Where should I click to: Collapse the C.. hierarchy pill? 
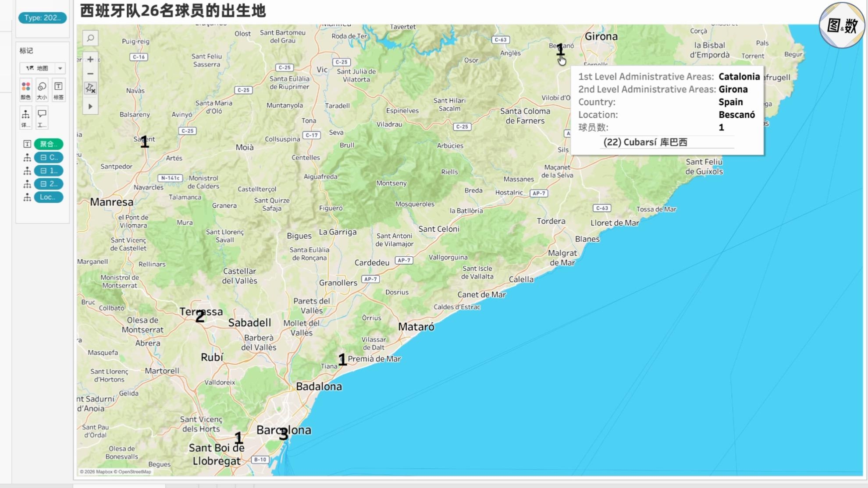[x=49, y=157]
